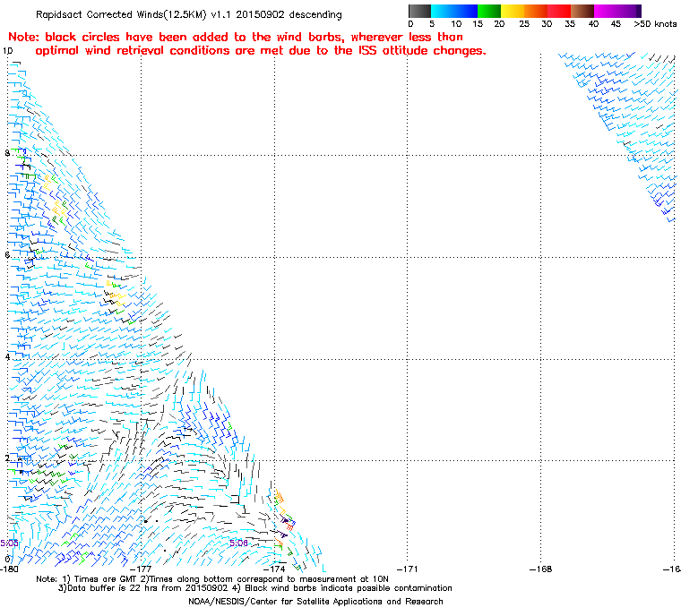This screenshot has width=681, height=616.
Task: Click the orange 25-30 knots legend swatch
Action: point(536,11)
